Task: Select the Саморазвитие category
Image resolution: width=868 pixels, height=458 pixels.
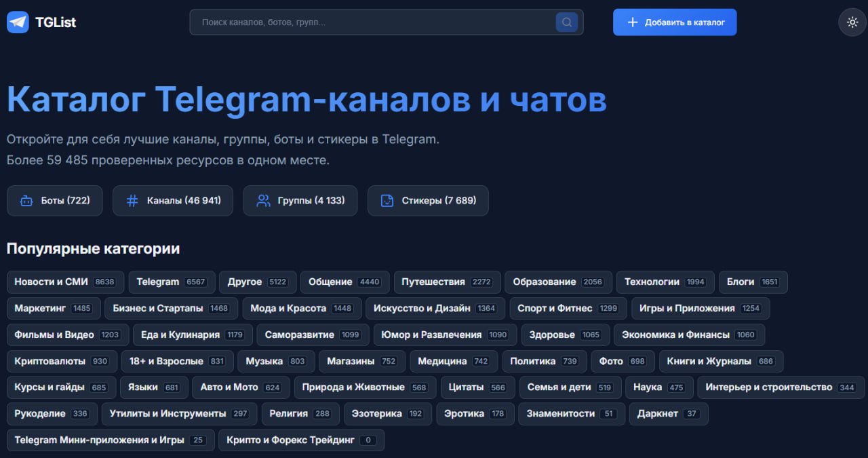Action: pyautogui.click(x=313, y=335)
